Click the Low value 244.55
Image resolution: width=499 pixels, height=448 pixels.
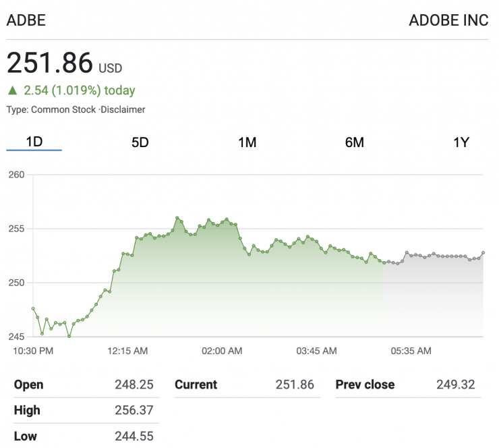[x=134, y=436]
